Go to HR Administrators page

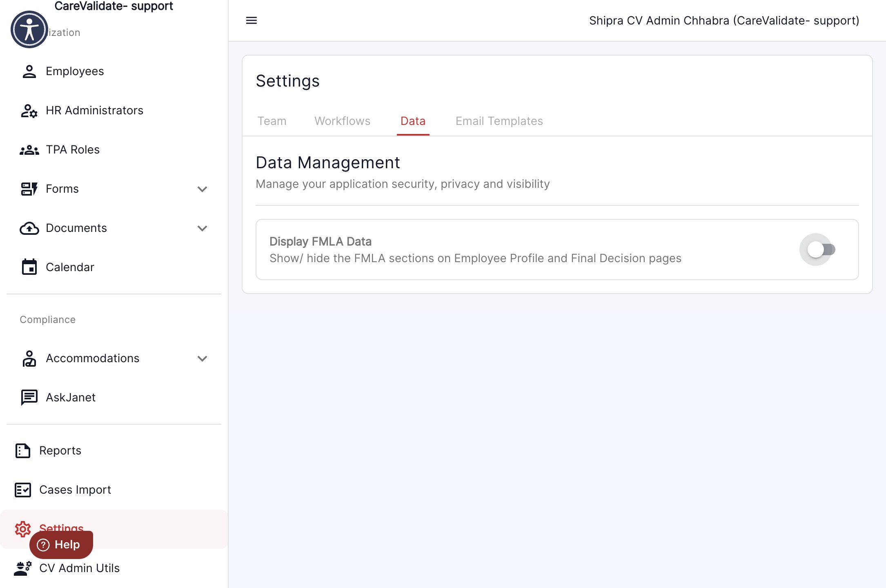tap(95, 111)
